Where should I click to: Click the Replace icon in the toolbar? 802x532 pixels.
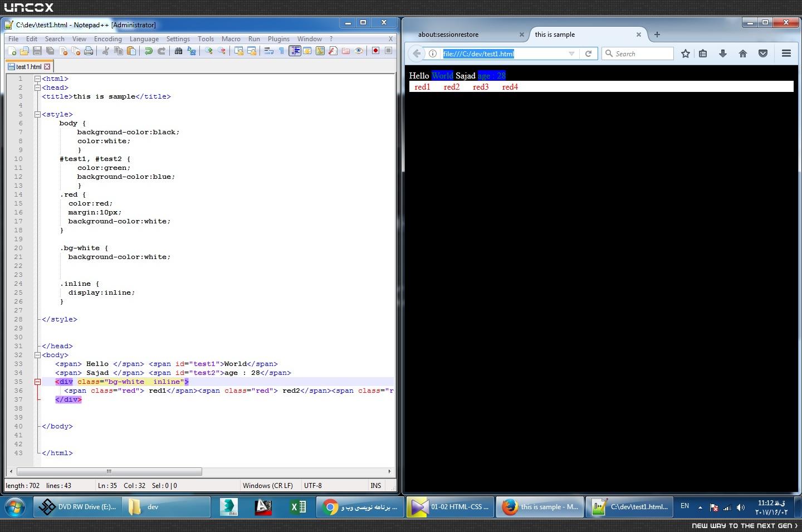192,51
